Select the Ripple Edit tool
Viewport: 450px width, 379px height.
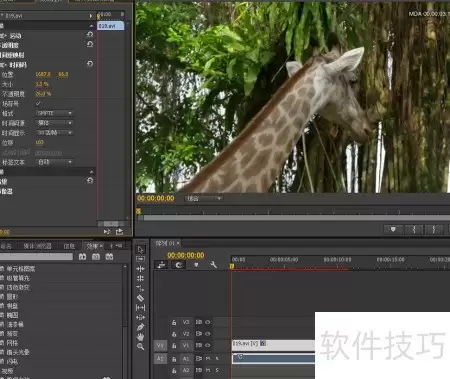tap(141, 269)
